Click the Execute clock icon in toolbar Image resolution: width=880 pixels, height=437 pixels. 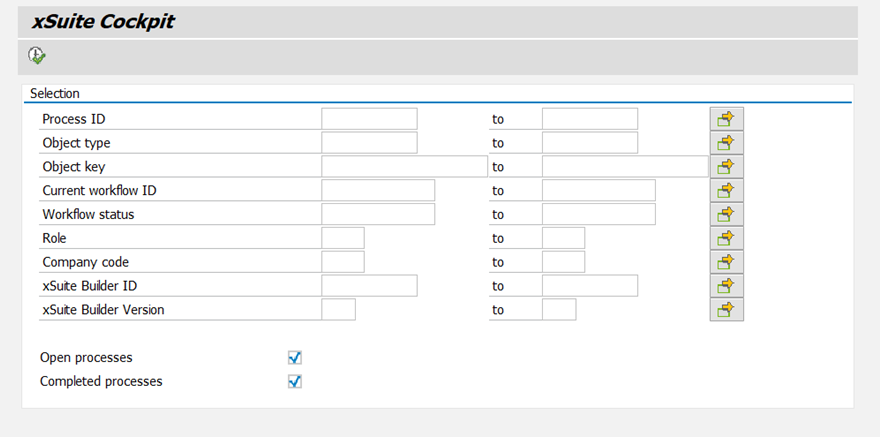coord(37,56)
